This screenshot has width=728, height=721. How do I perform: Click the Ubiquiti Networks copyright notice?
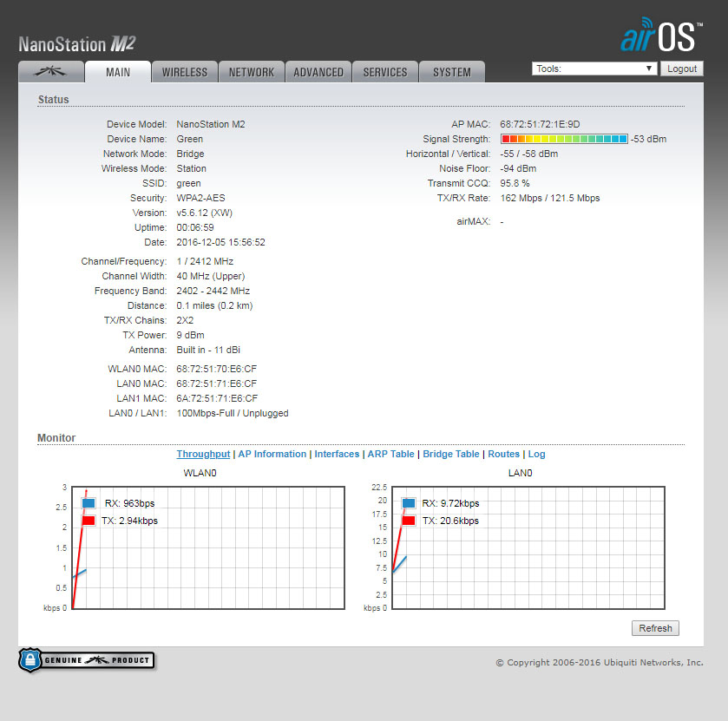tap(600, 663)
